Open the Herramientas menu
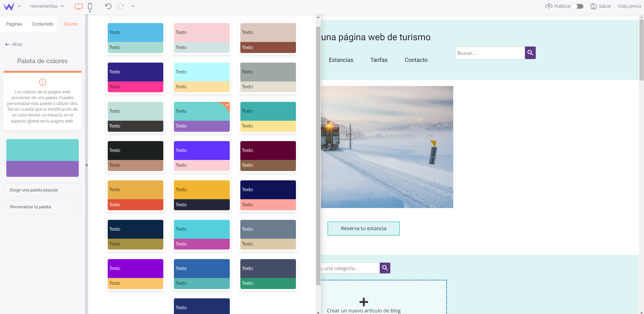This screenshot has height=314, width=644. coord(47,6)
